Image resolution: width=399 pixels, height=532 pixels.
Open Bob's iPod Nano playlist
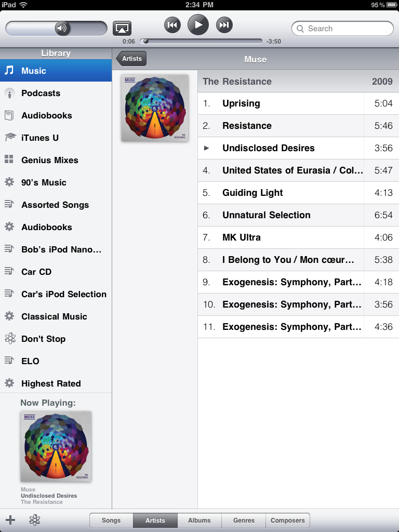click(x=56, y=249)
